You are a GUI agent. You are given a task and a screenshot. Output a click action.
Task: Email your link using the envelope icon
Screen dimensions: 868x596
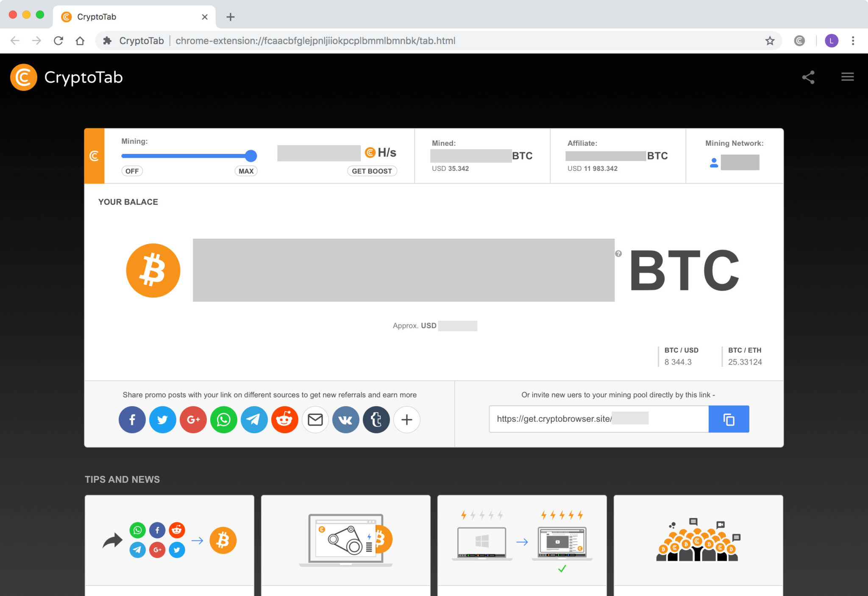tap(315, 420)
